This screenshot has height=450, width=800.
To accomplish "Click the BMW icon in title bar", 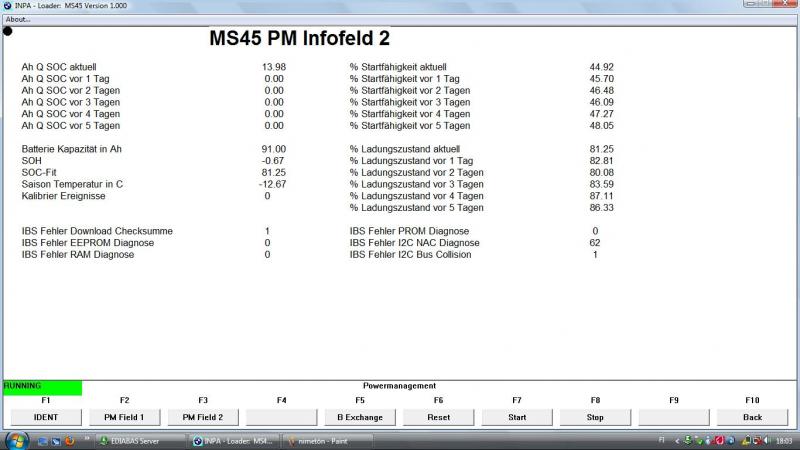I will pos(8,6).
